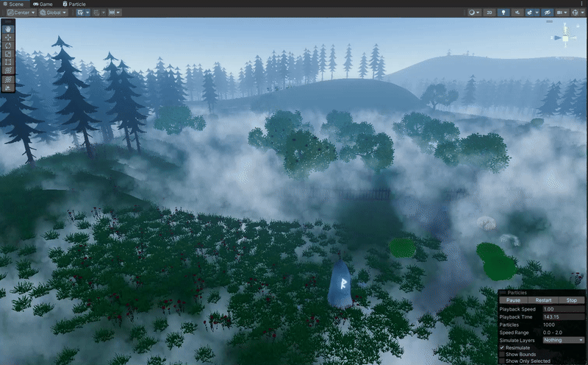Select the Rect transform tool
This screenshot has height=365, width=588.
click(x=9, y=62)
